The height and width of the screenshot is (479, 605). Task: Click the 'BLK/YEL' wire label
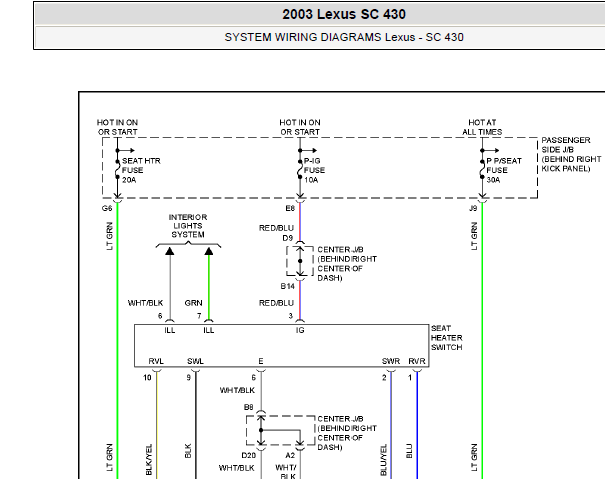coord(149,460)
